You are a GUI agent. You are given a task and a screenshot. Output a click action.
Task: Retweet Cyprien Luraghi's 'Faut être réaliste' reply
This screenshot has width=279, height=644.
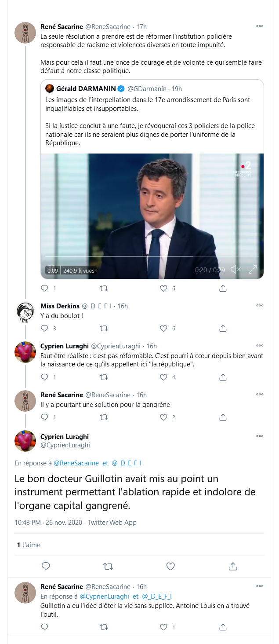[x=104, y=377]
